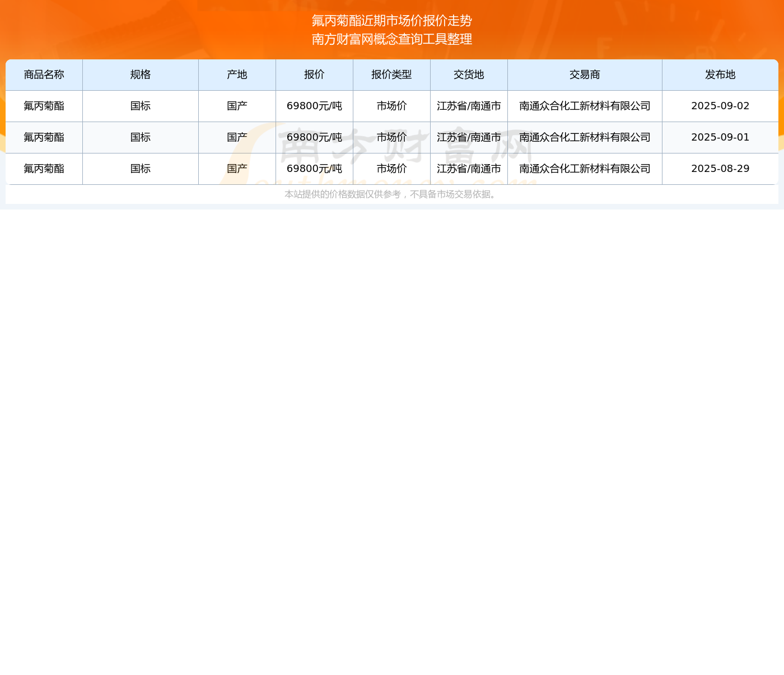Click the 交易商 column header
Image resolution: width=784 pixels, height=675 pixels.
coord(585,75)
